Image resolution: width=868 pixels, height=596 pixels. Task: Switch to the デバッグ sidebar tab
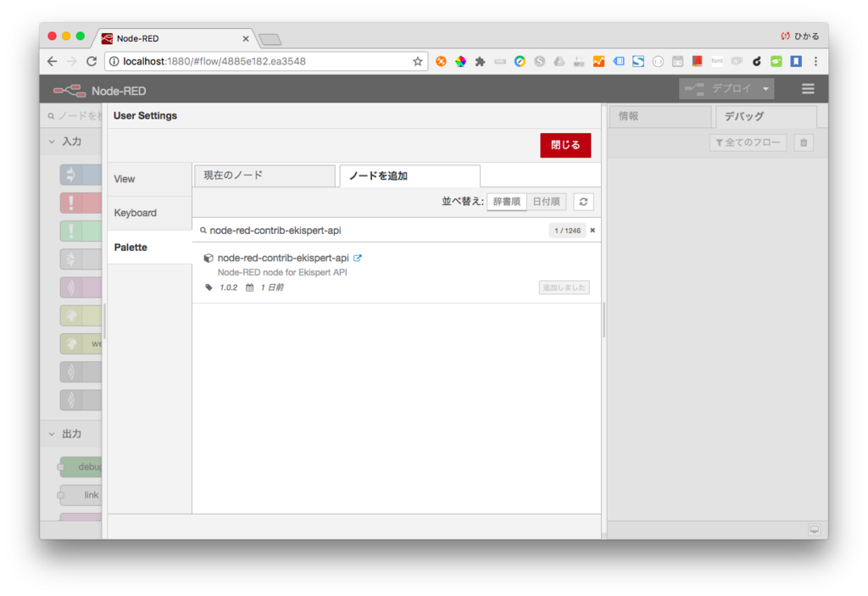[766, 116]
